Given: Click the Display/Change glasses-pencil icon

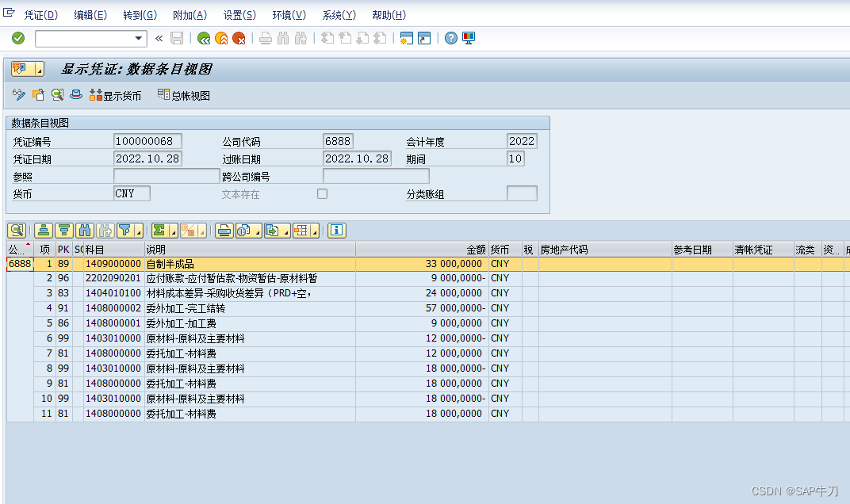Looking at the screenshot, I should click(x=19, y=95).
